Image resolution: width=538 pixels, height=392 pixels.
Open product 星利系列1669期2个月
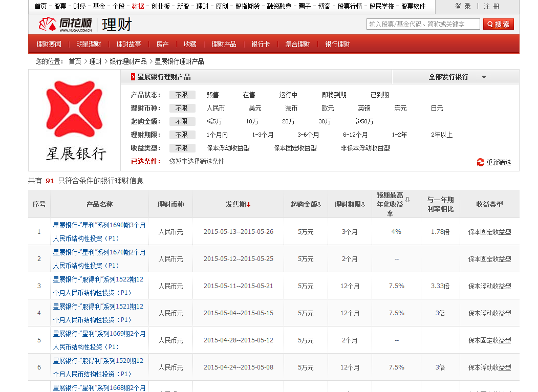coord(99,340)
